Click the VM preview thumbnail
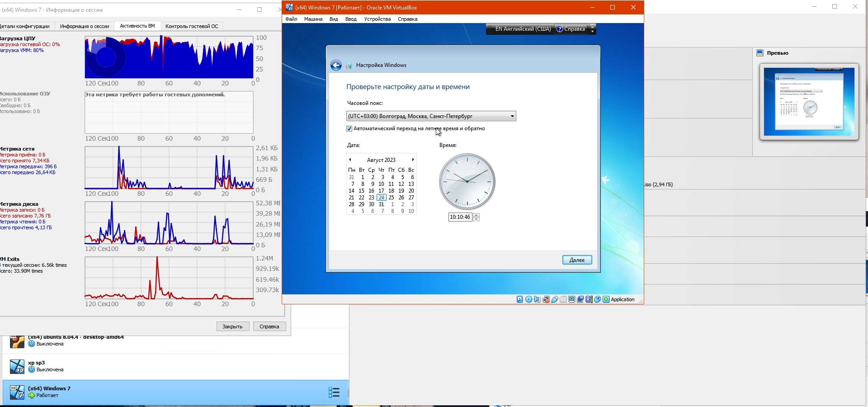 [809, 102]
